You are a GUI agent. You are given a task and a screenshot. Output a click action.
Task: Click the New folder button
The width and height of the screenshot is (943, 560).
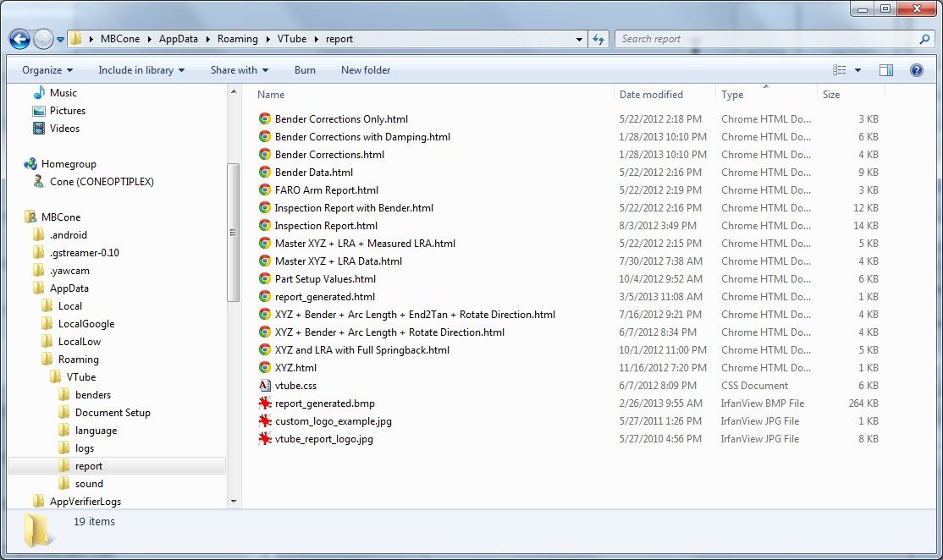click(366, 70)
